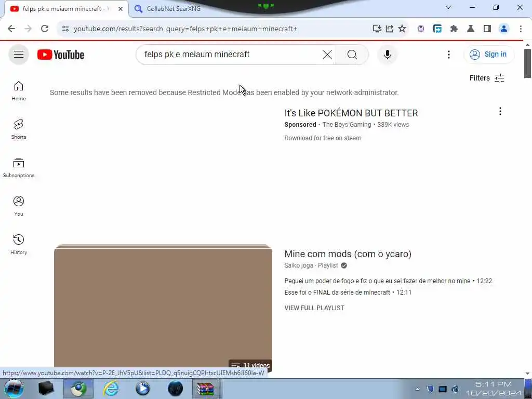
Task: Share this page icon
Action: (390, 29)
